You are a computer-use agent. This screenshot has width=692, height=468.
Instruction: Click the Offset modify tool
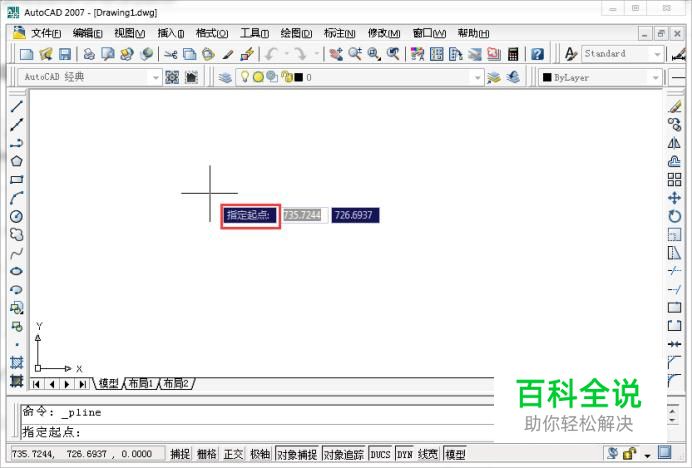674,161
